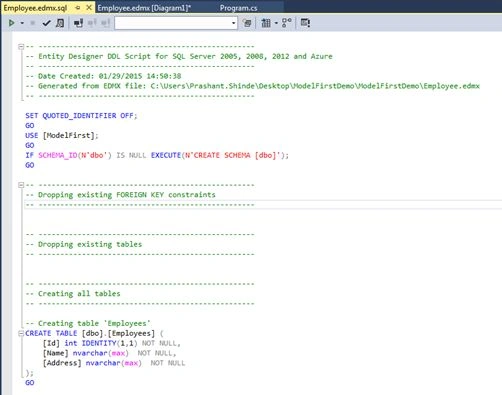This screenshot has width=502, height=395.
Task: Click the GO below the IF SCHEMA_ID line
Action: tap(30, 165)
